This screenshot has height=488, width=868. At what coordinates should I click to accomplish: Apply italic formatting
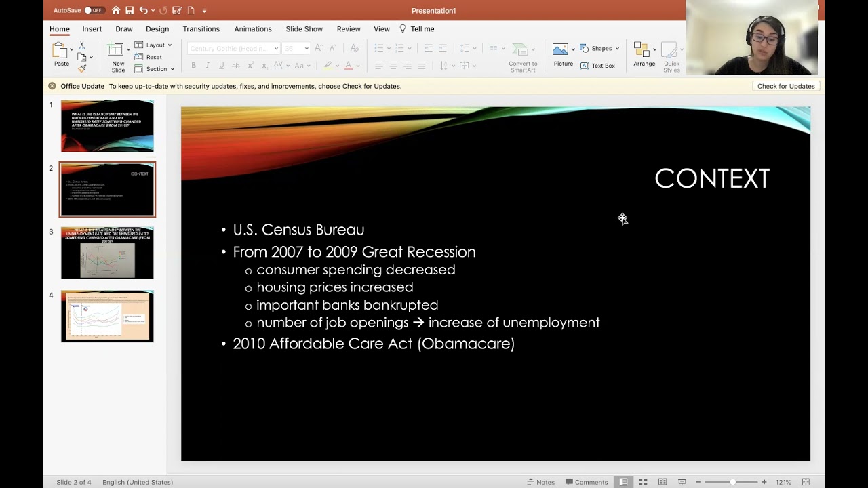click(x=208, y=66)
